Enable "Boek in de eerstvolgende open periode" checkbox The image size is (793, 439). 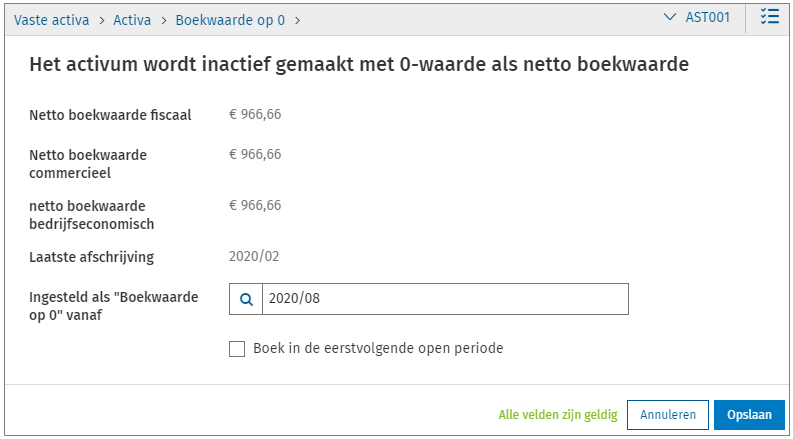[x=237, y=349]
